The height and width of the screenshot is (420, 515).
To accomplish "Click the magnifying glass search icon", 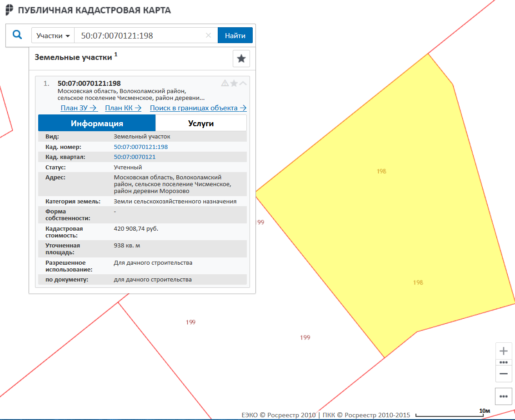I will 17,35.
